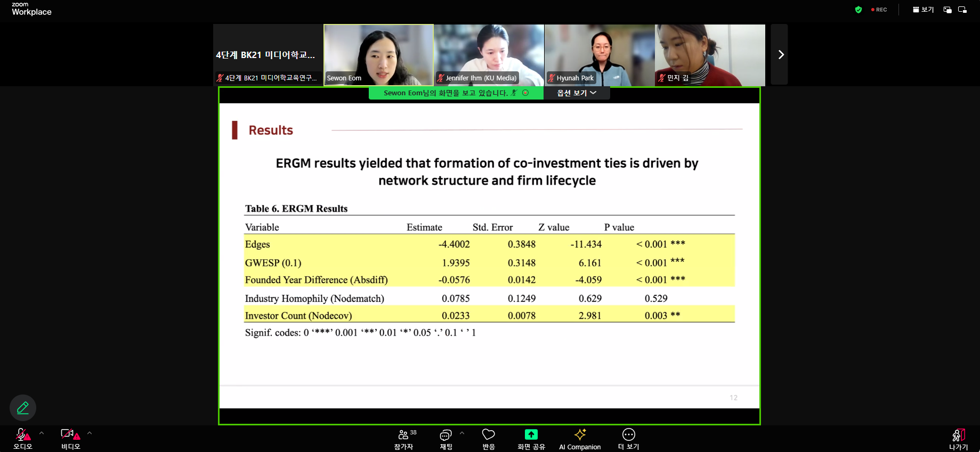Start screen sharing with 화면 공유
The height and width of the screenshot is (452, 980).
pos(531,438)
